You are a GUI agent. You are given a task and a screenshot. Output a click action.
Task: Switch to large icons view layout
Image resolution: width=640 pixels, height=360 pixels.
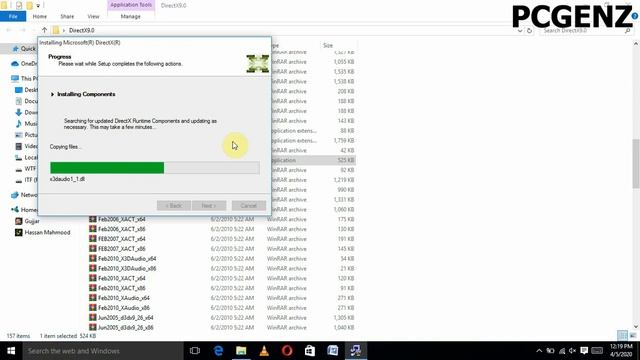pos(633,336)
